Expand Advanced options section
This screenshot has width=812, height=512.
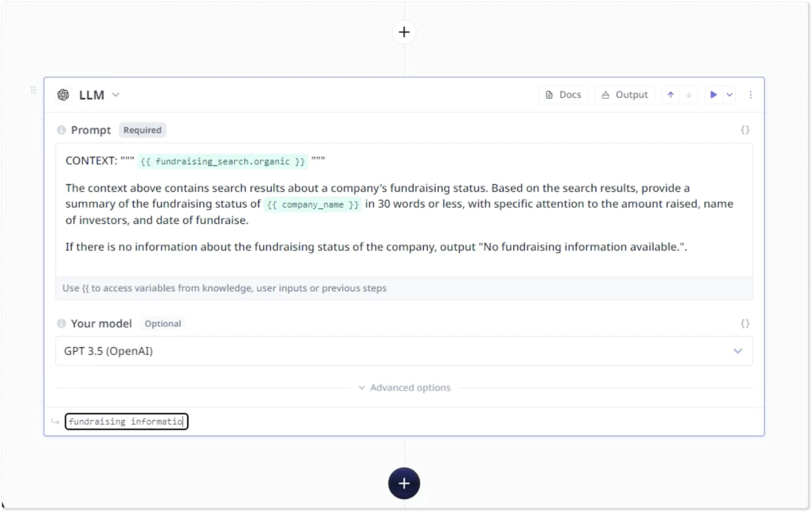404,388
